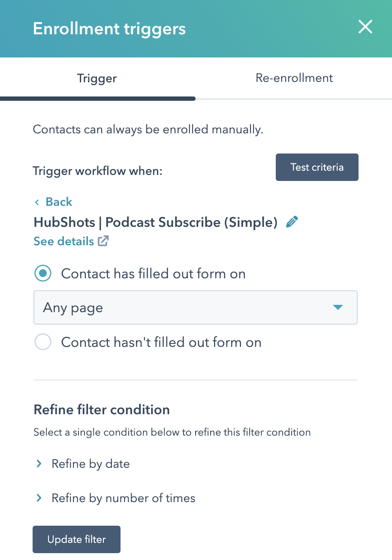
Task: Click the chevron icon before Refine by date
Action: tap(39, 464)
